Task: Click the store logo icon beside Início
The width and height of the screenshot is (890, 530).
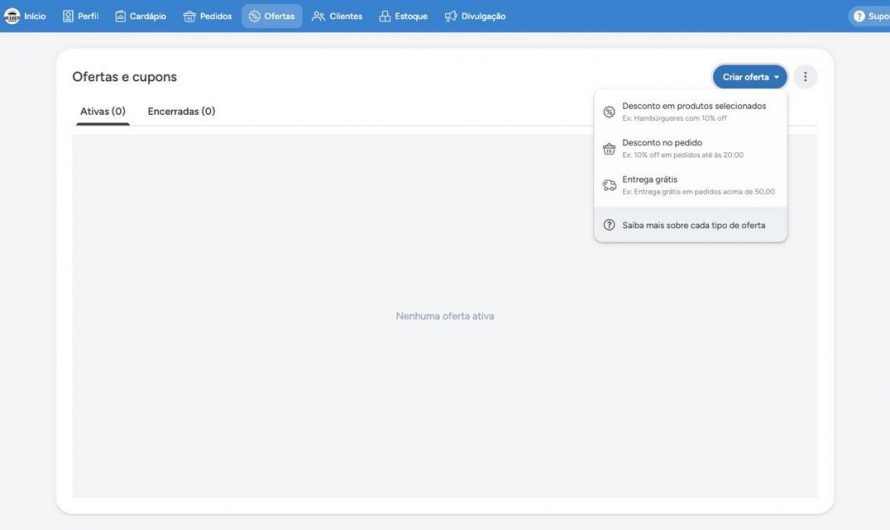Action: click(12, 16)
